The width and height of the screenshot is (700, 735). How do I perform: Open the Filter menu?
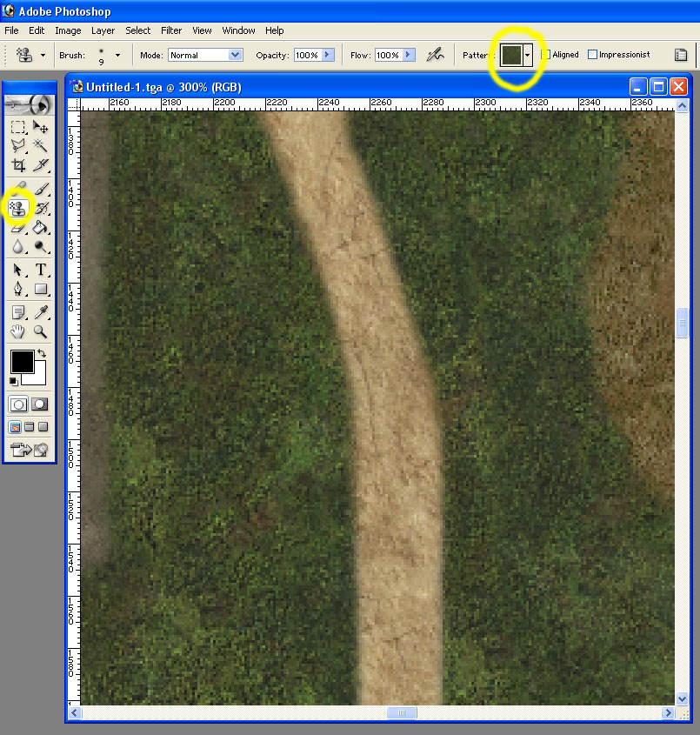point(171,30)
